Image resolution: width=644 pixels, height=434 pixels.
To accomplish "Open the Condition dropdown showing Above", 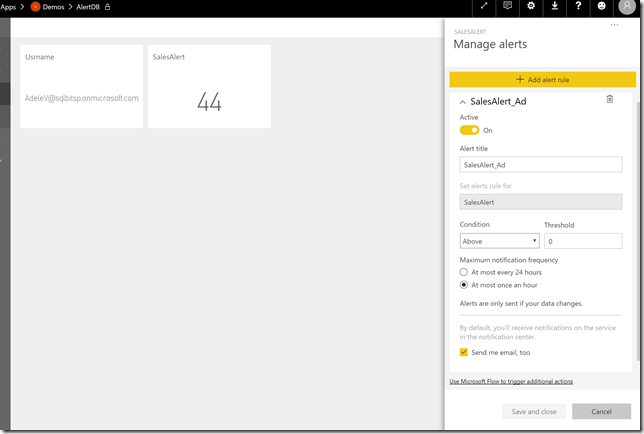I will click(499, 241).
